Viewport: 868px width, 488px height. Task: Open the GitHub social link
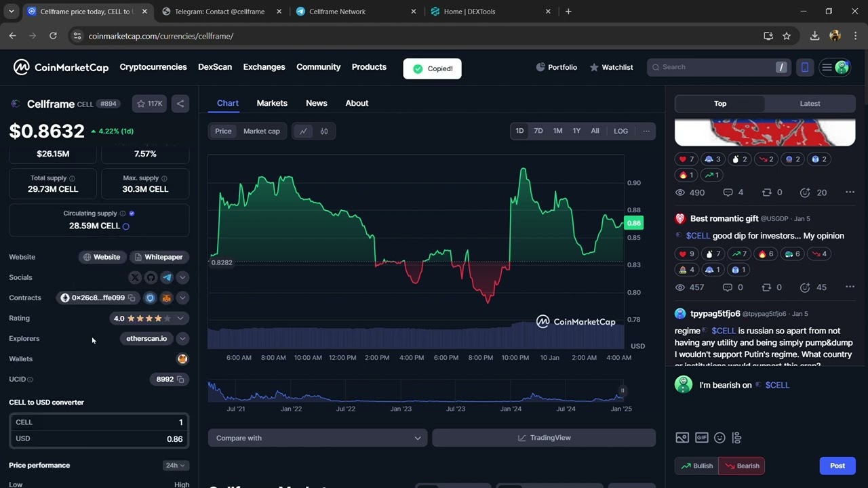(x=151, y=277)
